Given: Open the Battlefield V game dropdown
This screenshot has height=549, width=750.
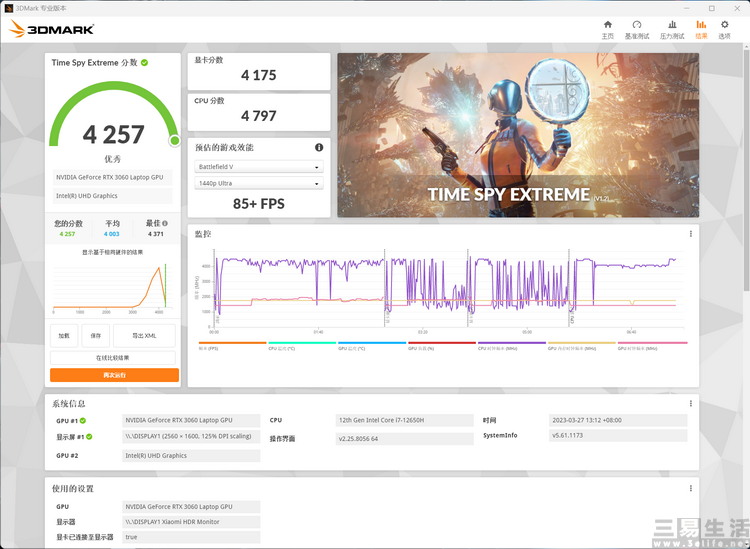Looking at the screenshot, I should pos(259,167).
